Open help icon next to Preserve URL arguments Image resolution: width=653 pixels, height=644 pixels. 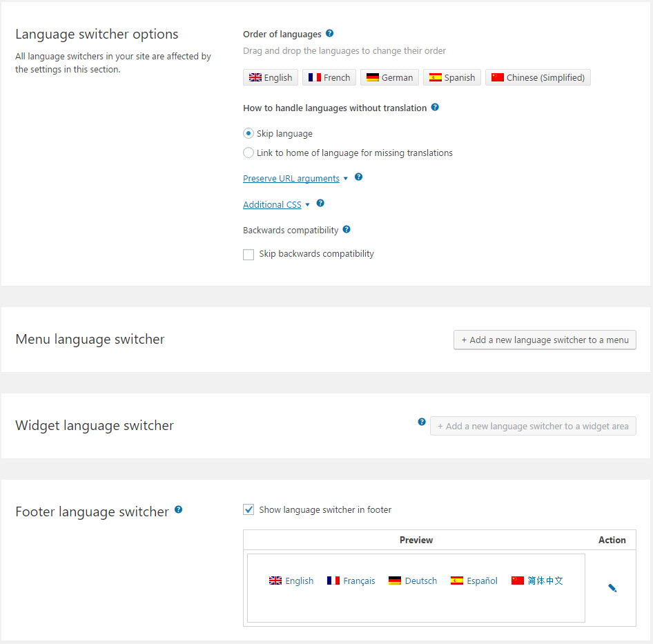click(358, 177)
